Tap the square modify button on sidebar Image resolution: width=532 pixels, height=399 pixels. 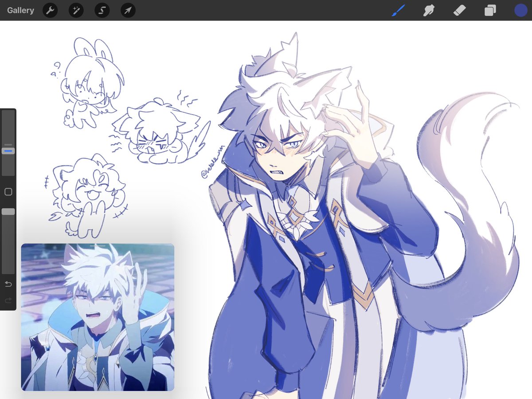pos(8,192)
